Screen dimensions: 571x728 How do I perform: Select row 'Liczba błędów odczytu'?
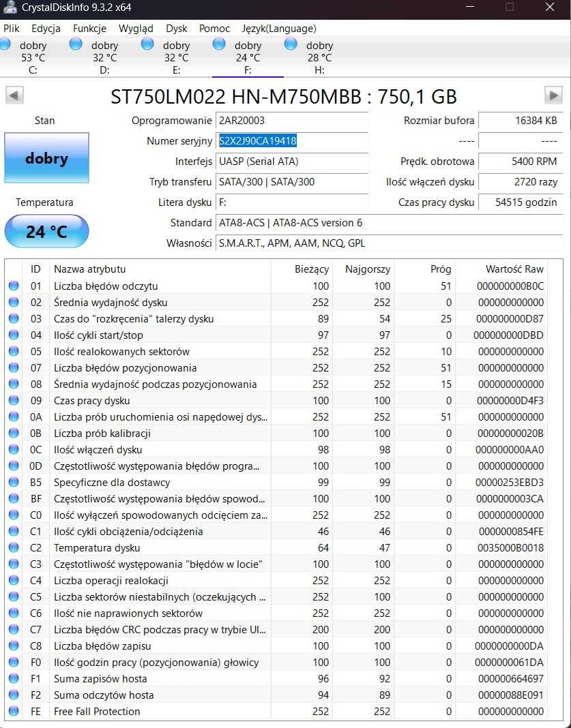(x=277, y=286)
